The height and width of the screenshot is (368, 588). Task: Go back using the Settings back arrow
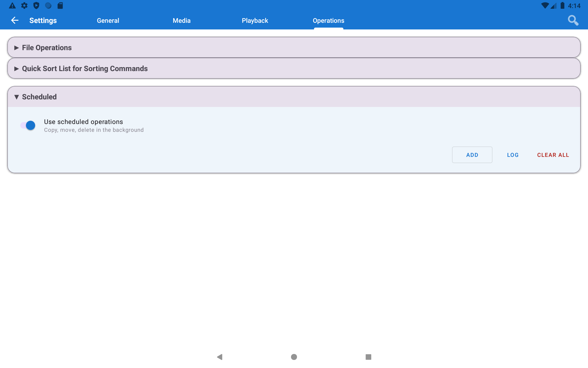click(x=15, y=20)
